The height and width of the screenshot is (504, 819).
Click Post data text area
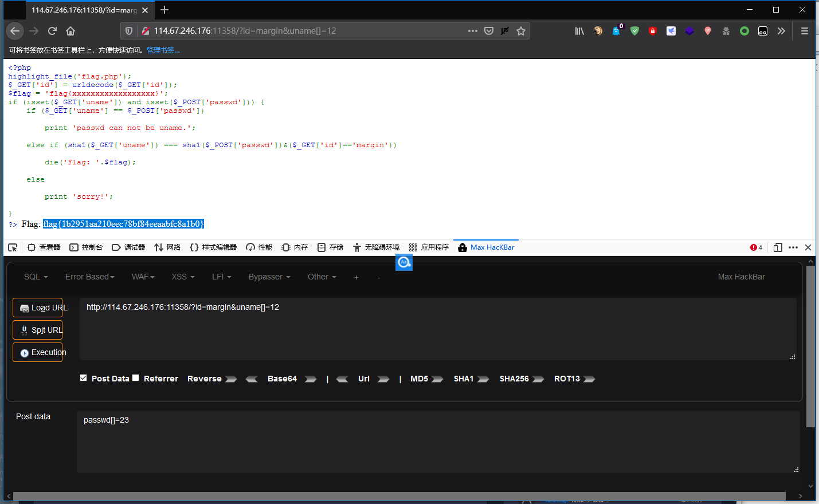[x=438, y=442]
